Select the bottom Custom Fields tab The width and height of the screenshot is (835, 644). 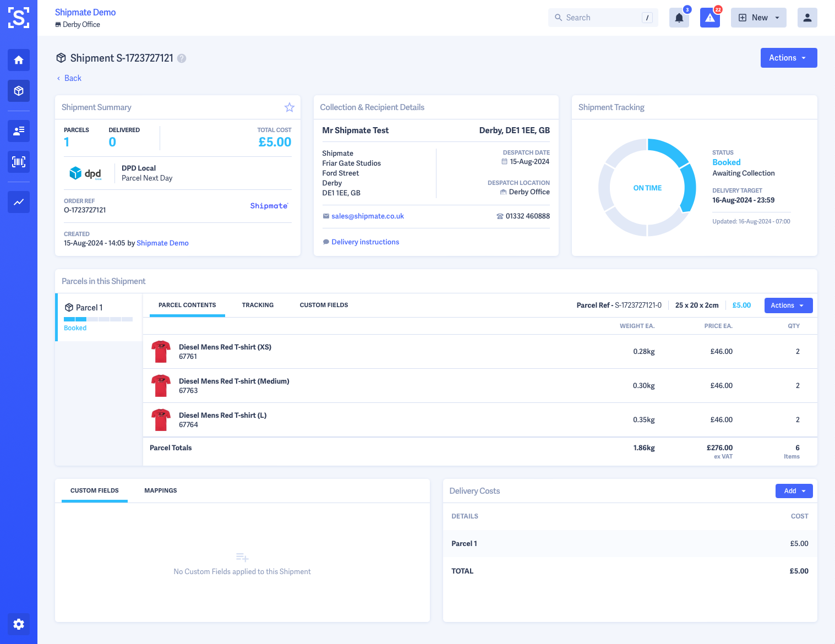95,490
